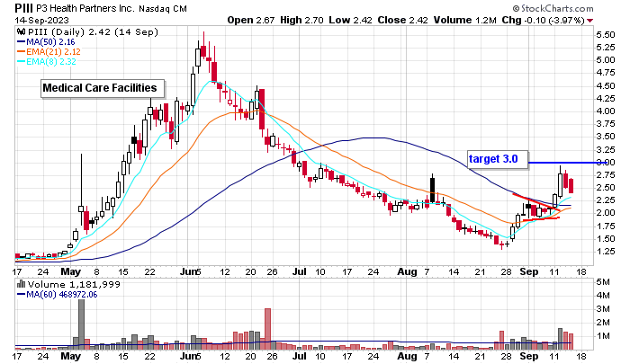Click the Close 2.42 value
The image size is (630, 364).
pos(402,20)
